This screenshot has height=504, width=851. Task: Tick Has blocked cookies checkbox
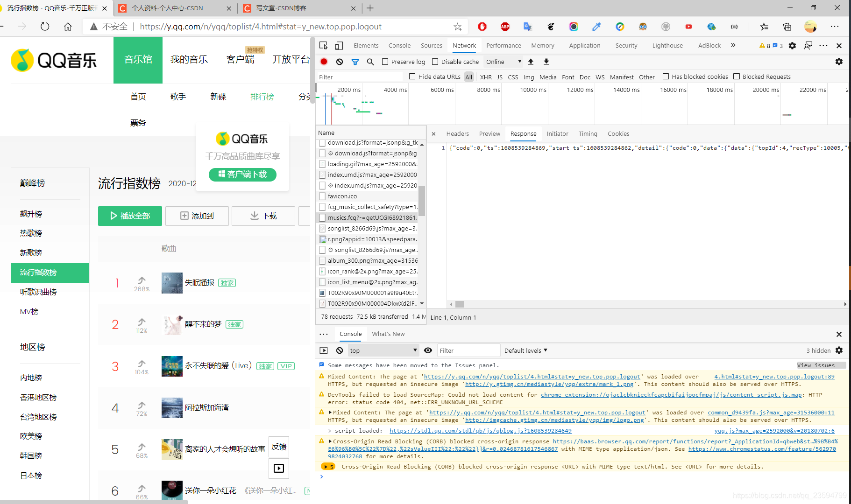click(x=666, y=77)
